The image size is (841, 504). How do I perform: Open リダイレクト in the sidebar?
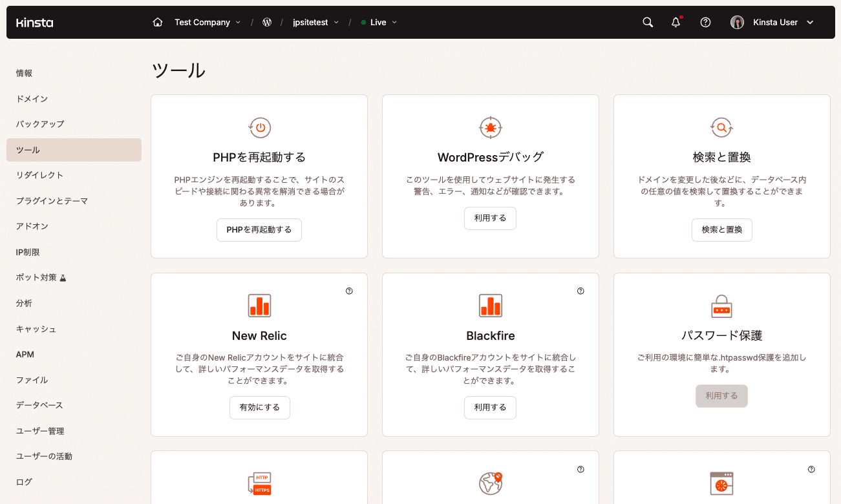pyautogui.click(x=74, y=175)
